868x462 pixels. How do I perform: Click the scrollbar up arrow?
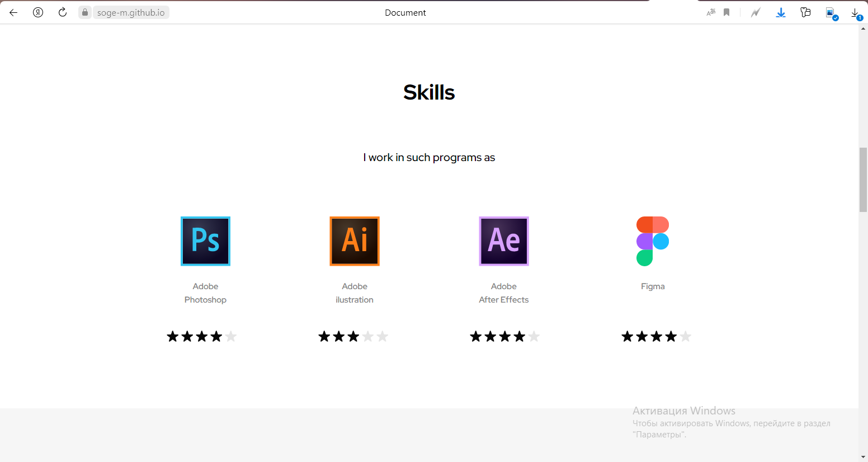pyautogui.click(x=863, y=29)
